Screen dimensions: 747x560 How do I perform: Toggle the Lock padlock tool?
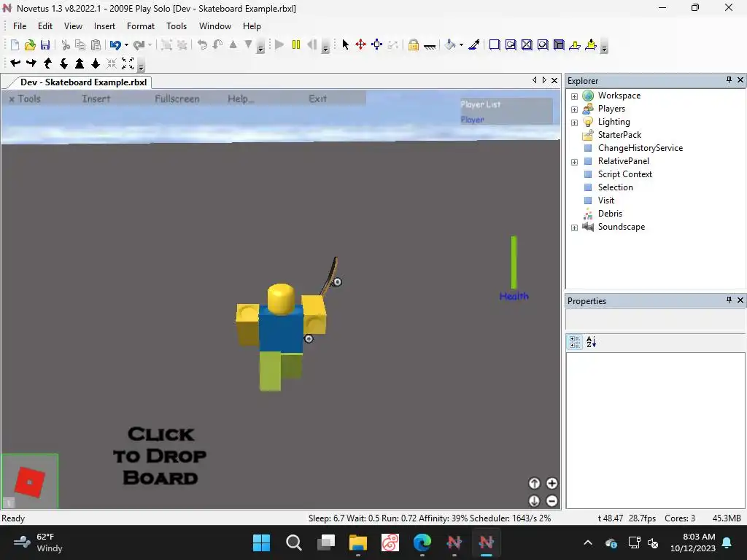click(x=413, y=44)
